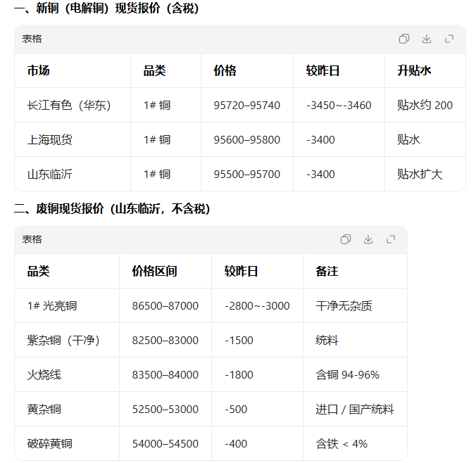Viewport: 476px width, 463px height.
Task: Copy the 废铜 scrap price table
Action: [x=346, y=239]
